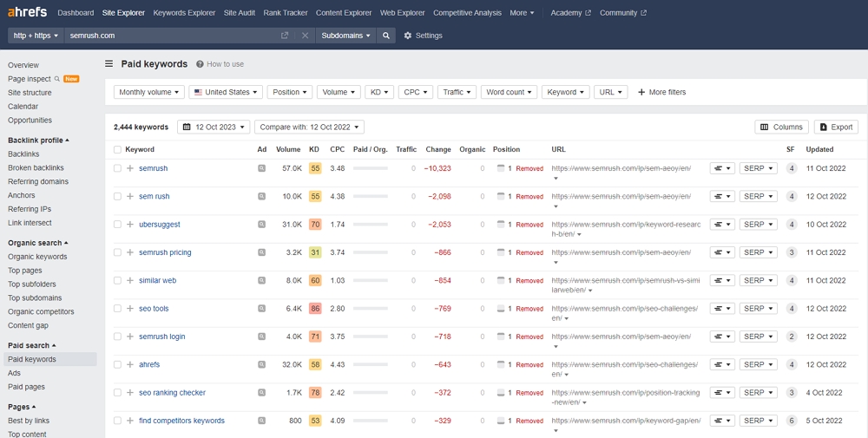Click the ad preview icon for ahrefs
This screenshot has width=868, height=438.
pos(261,364)
